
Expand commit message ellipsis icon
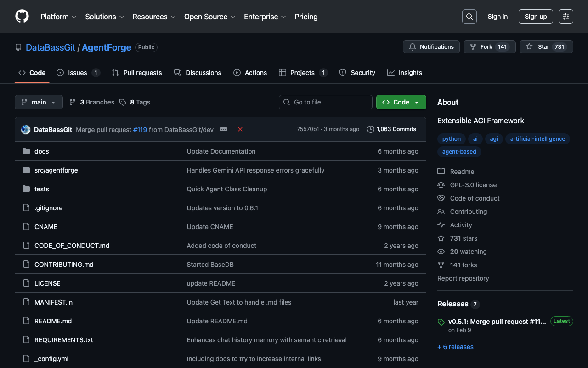tap(224, 129)
